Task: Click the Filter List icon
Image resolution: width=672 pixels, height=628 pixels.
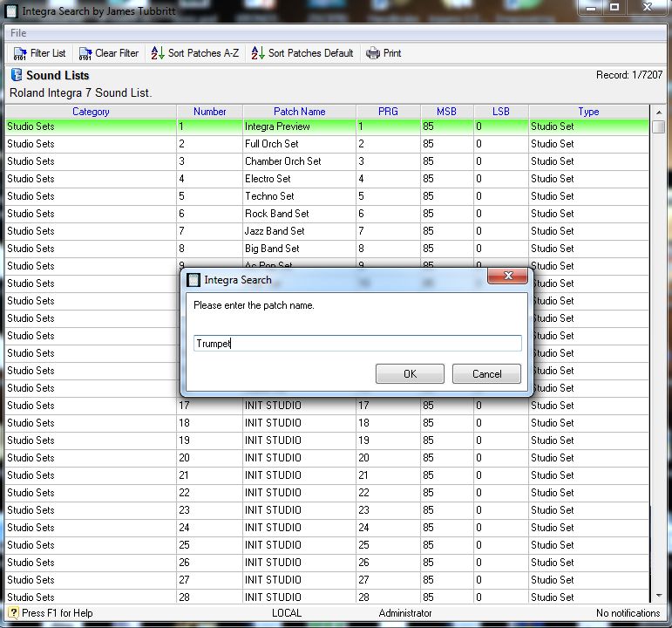Action: coord(20,53)
